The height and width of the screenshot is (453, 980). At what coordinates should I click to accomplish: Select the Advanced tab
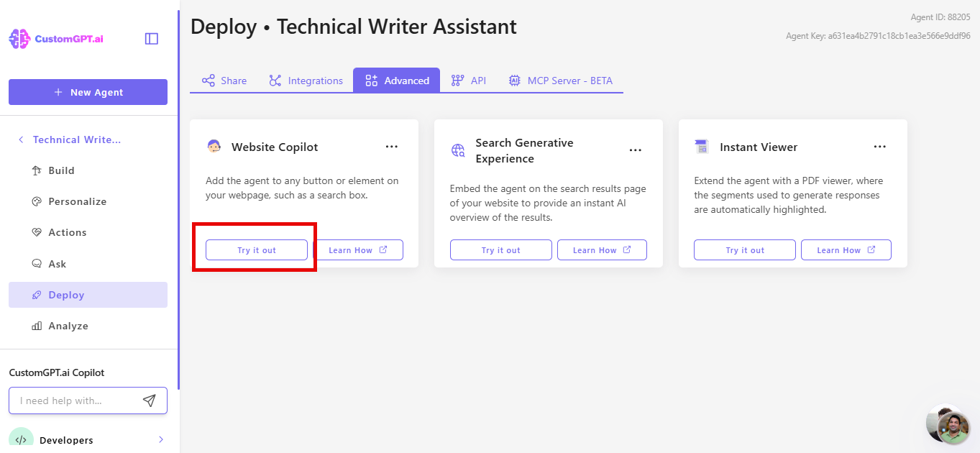397,81
